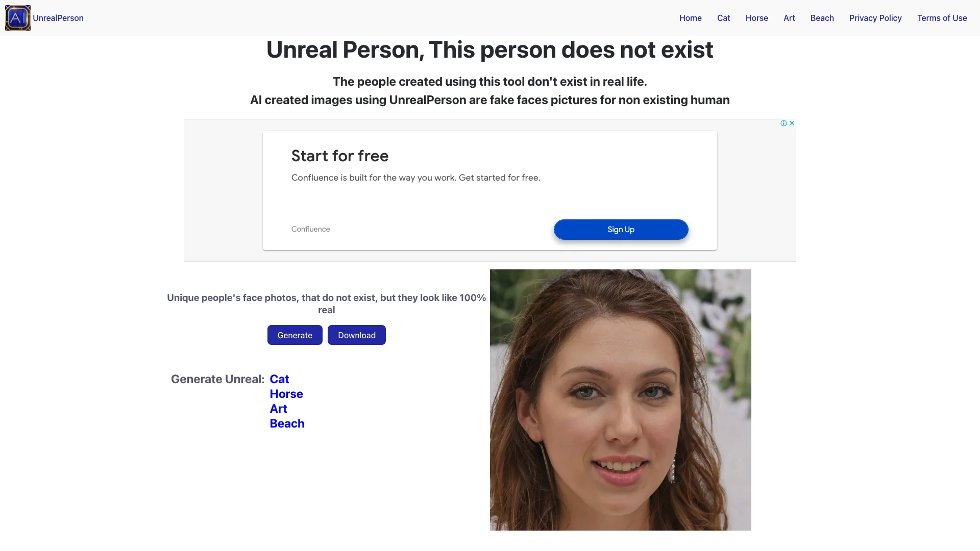Select the Art navigation link

[789, 18]
